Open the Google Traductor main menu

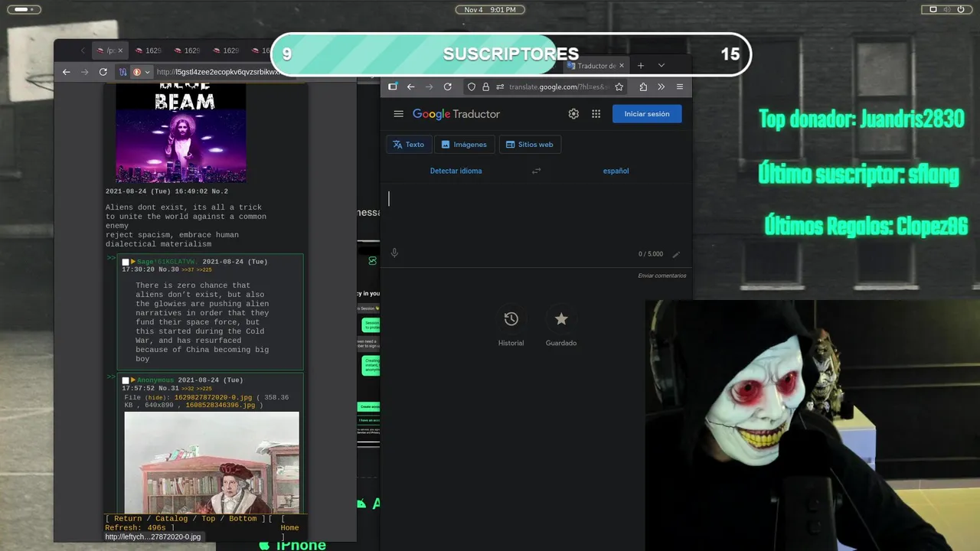tap(398, 114)
